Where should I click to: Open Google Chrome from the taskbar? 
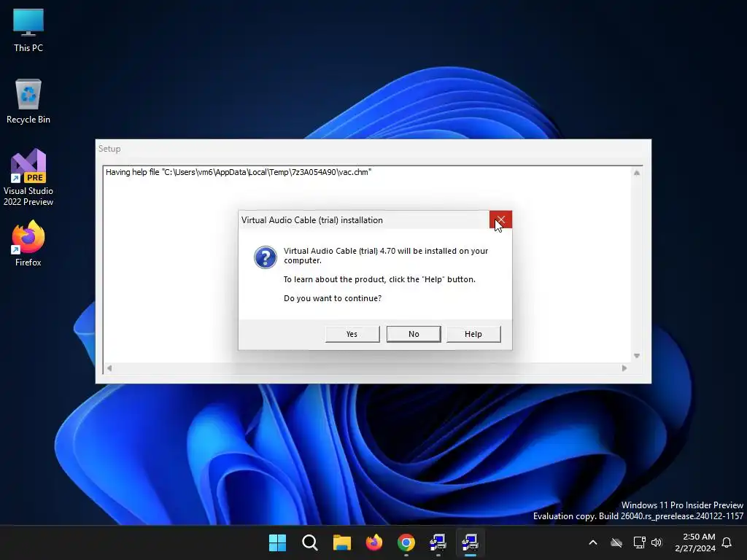(406, 542)
